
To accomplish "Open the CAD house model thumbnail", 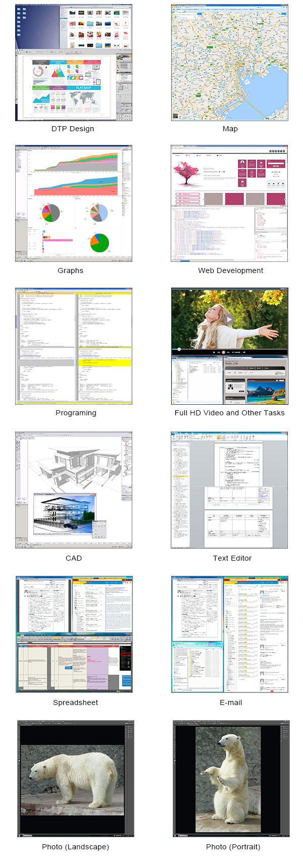I will tap(74, 490).
